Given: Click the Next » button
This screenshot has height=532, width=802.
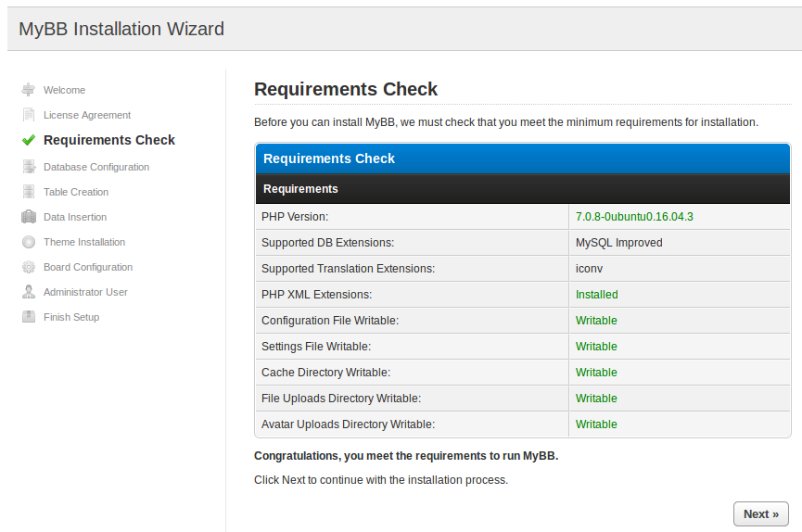Looking at the screenshot, I should 760,514.
